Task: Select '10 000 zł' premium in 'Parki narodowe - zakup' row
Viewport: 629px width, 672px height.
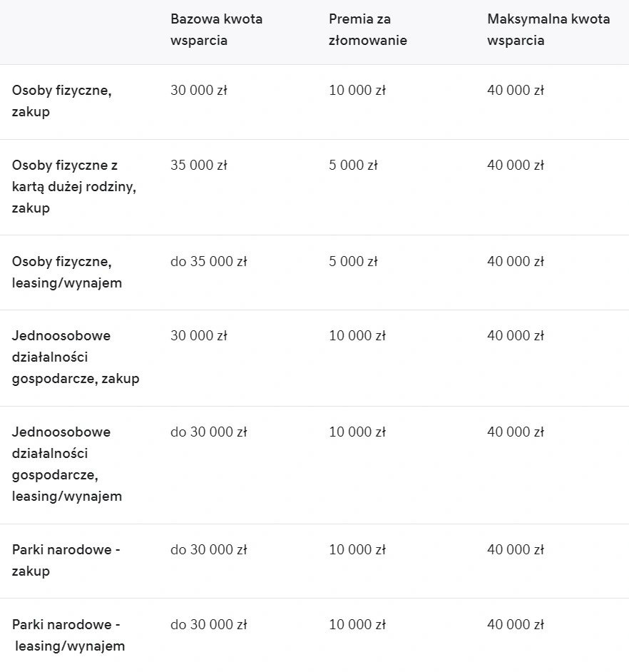Action: click(357, 549)
